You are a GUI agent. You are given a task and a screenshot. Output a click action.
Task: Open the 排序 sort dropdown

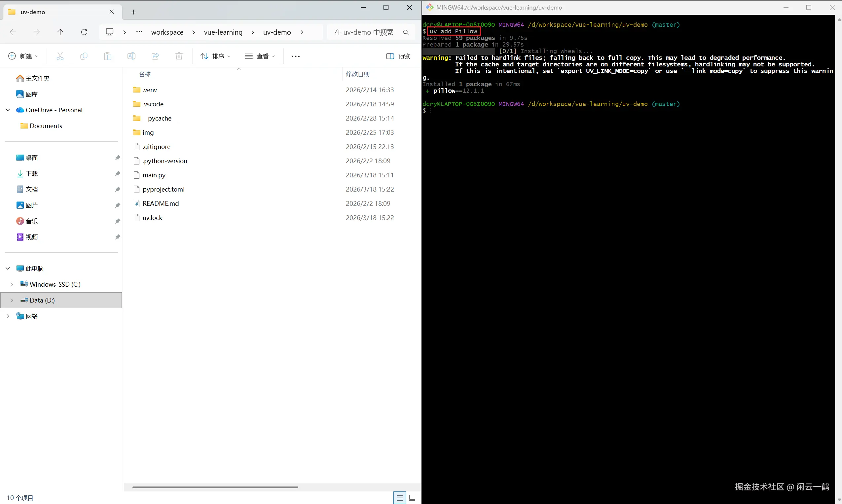pos(215,56)
